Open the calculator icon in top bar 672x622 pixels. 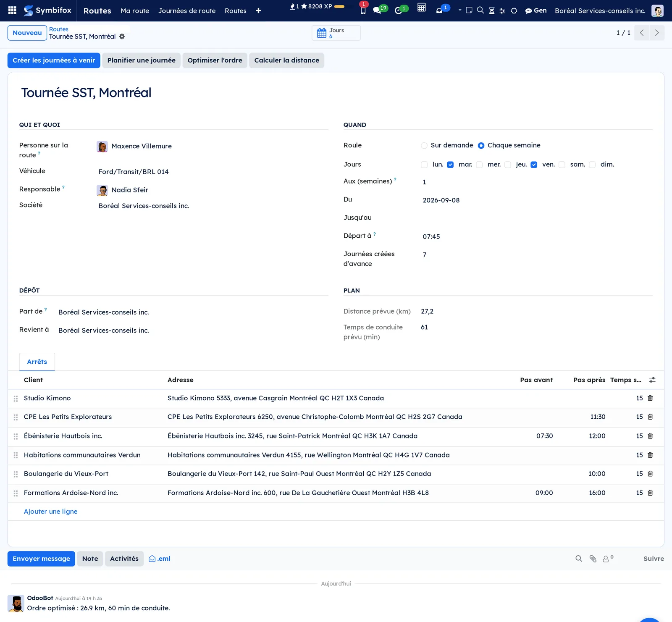point(422,8)
